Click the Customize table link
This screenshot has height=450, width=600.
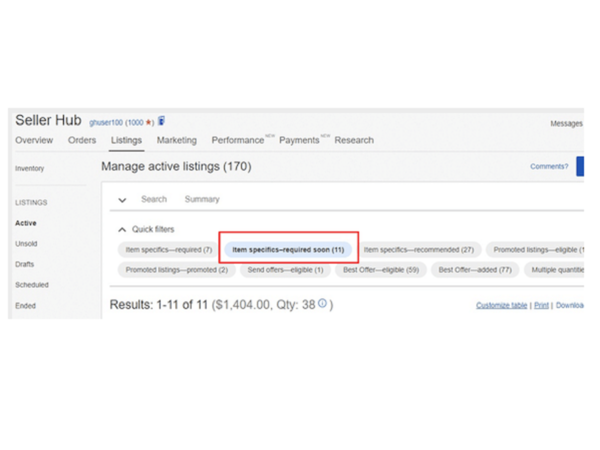point(502,305)
